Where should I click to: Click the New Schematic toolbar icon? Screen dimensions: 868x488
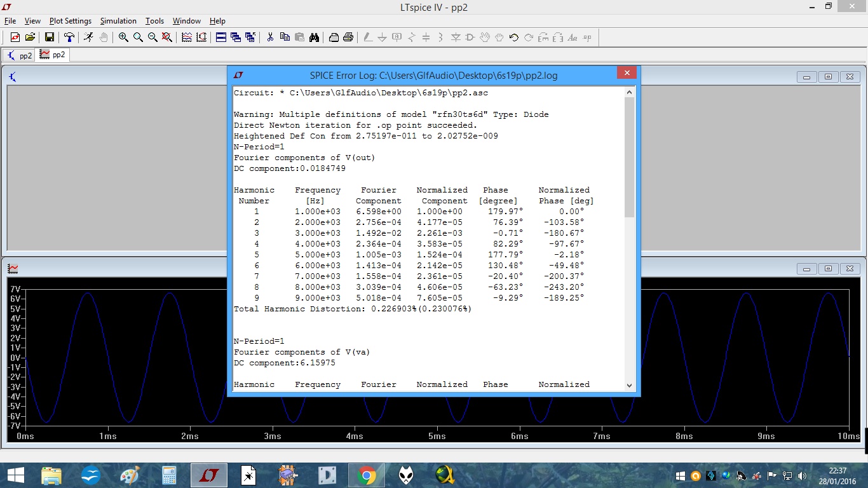coord(15,37)
